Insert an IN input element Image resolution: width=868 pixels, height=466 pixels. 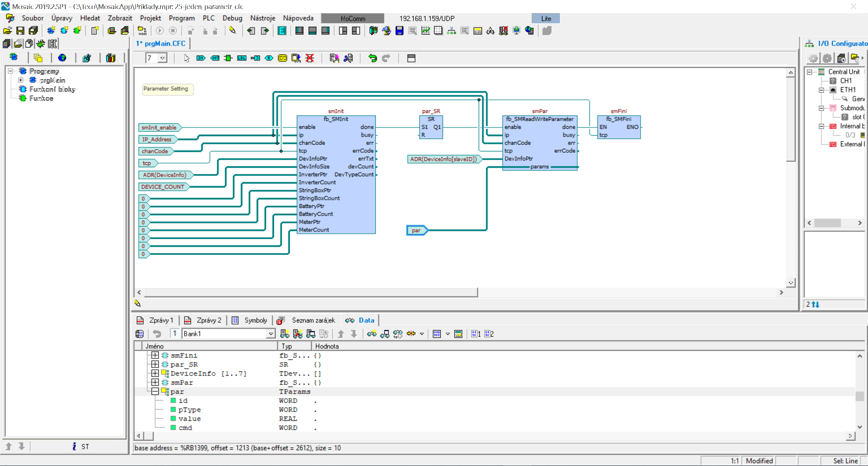pos(201,58)
